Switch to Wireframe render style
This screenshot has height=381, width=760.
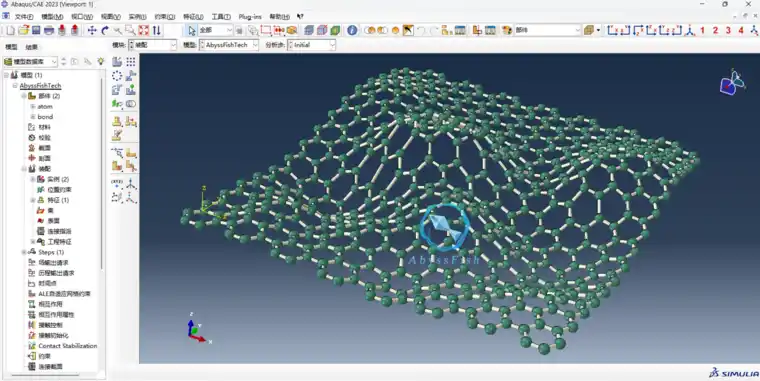(309, 31)
